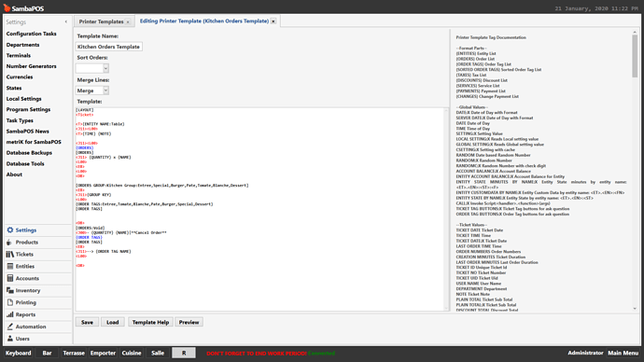
Task: Open Database Backups
Action: pyautogui.click(x=29, y=153)
